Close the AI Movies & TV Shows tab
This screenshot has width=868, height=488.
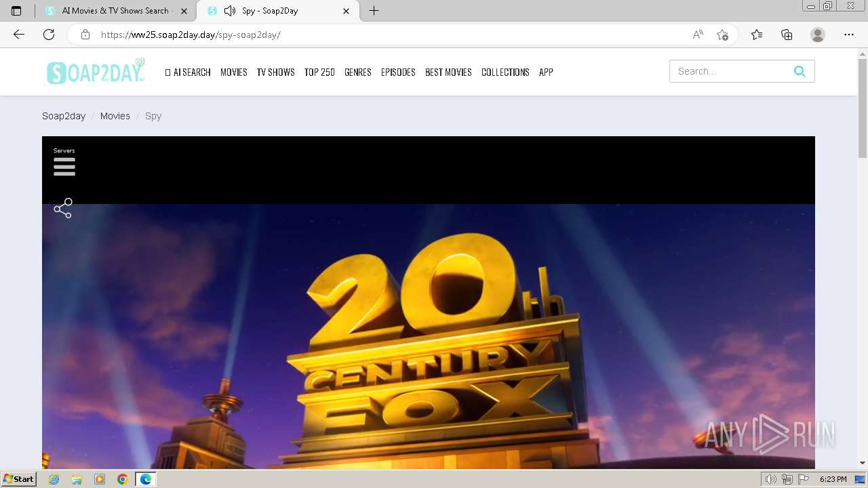[x=184, y=11]
